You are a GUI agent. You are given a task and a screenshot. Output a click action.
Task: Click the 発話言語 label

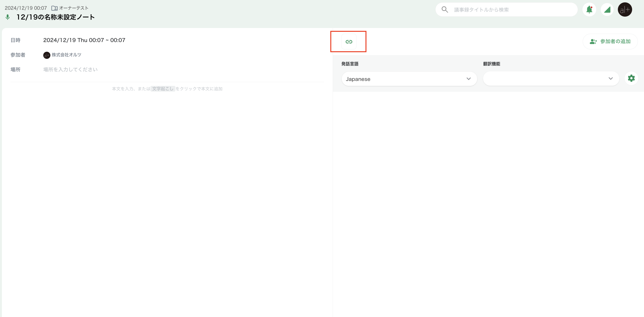(x=350, y=64)
